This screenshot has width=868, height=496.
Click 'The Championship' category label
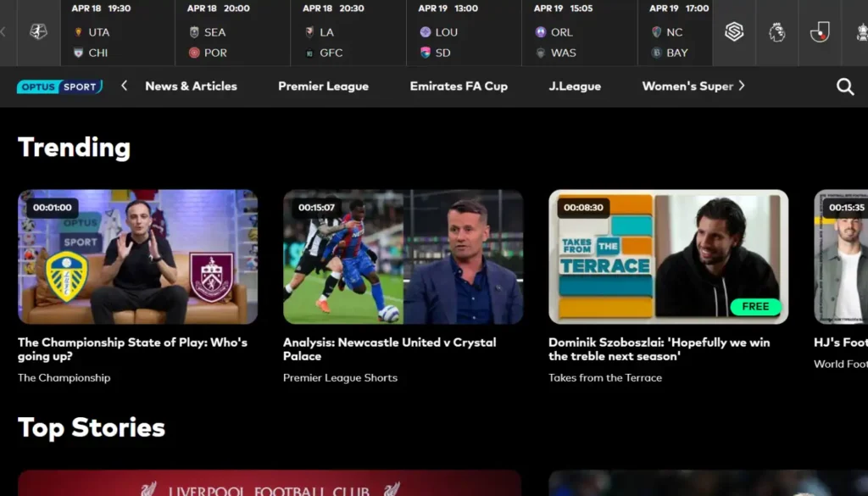64,377
